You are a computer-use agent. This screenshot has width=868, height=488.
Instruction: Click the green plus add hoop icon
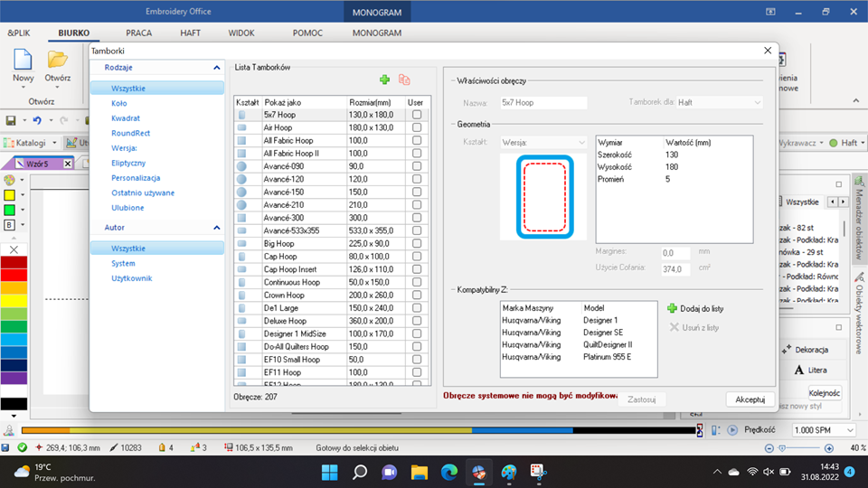click(384, 80)
